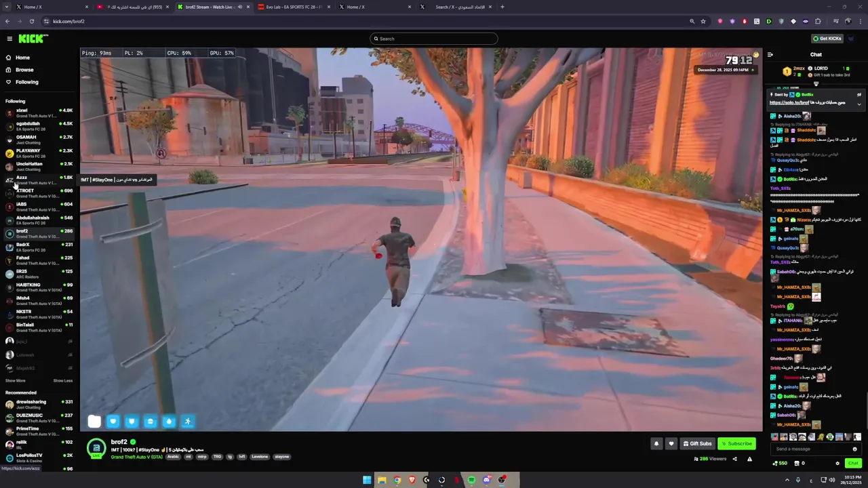Toggle stream notifications bell
This screenshot has width=868, height=488.
click(x=656, y=444)
